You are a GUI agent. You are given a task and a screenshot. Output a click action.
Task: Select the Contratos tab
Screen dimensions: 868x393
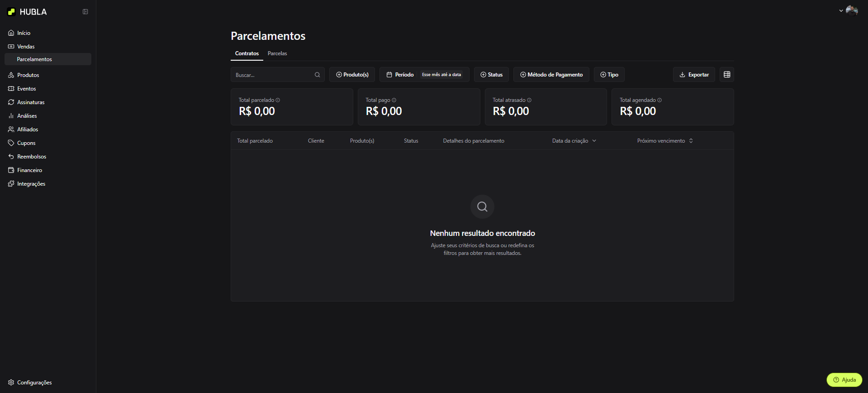coord(247,53)
